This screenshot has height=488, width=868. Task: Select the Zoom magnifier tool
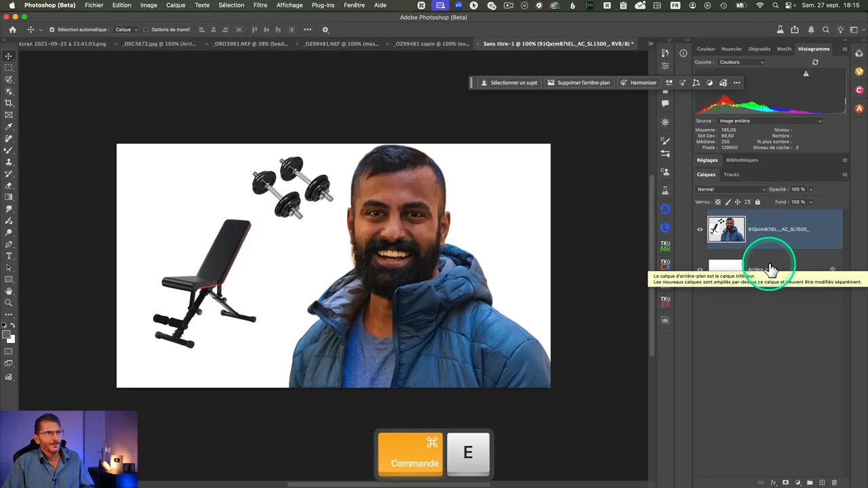click(x=9, y=303)
